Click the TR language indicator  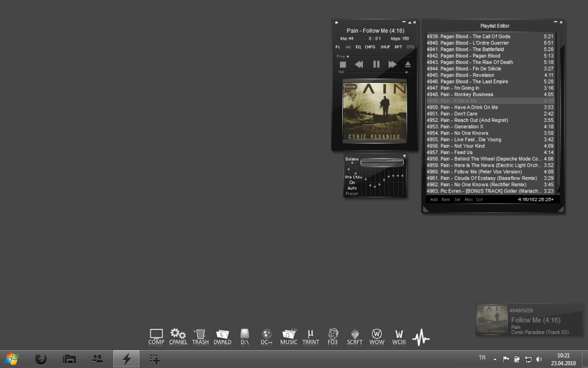tap(482, 358)
